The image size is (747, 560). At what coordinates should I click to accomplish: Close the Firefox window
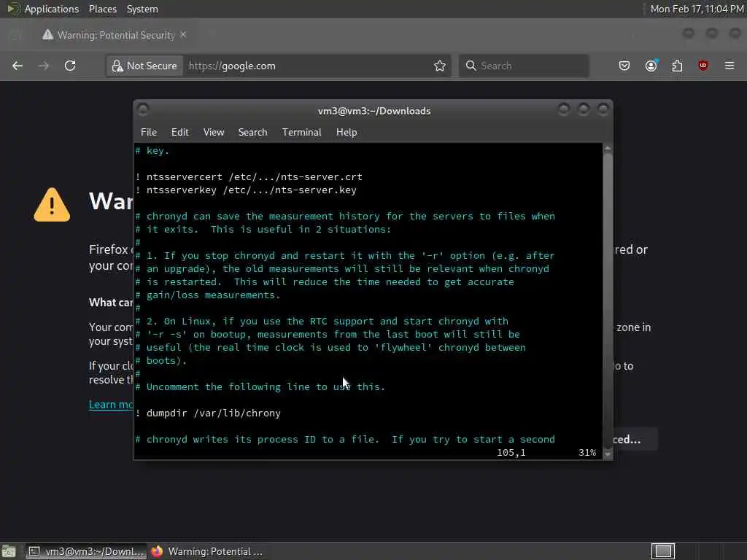[735, 34]
